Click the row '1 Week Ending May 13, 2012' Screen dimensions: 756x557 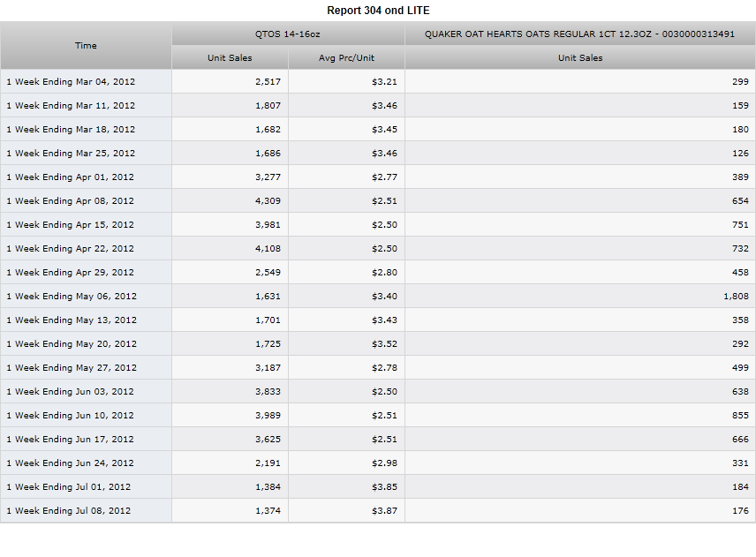click(x=378, y=320)
